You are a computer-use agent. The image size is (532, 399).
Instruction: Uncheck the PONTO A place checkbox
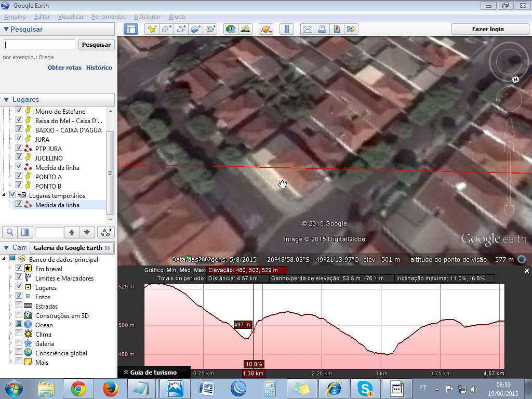19,177
